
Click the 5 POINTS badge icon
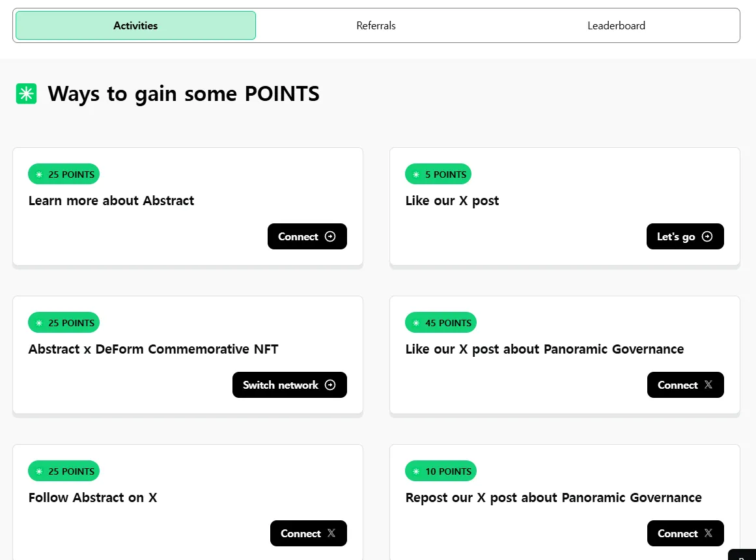[x=416, y=175]
